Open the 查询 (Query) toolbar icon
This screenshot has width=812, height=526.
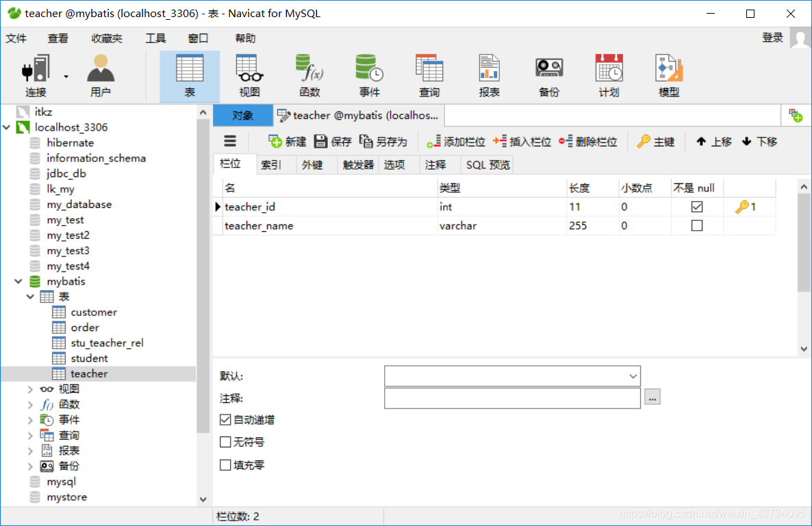pyautogui.click(x=429, y=74)
